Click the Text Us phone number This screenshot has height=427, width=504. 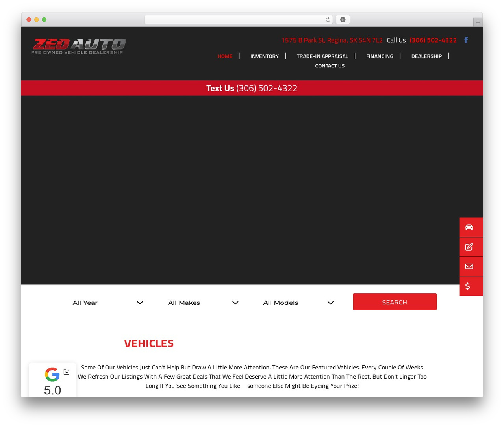point(267,88)
